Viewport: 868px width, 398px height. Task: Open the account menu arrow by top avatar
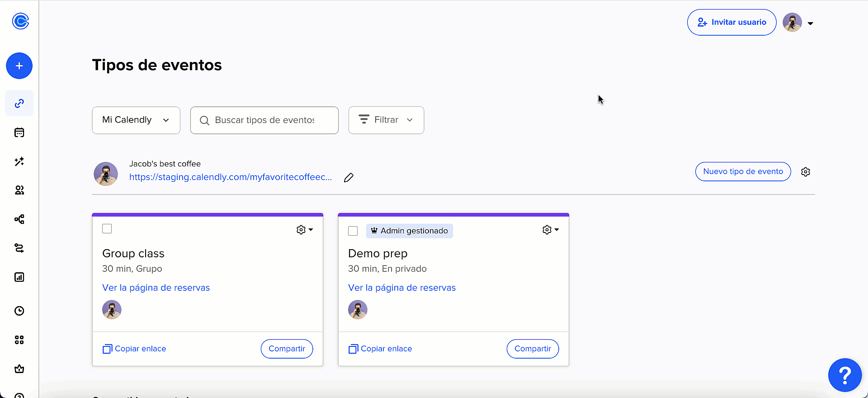pyautogui.click(x=811, y=24)
